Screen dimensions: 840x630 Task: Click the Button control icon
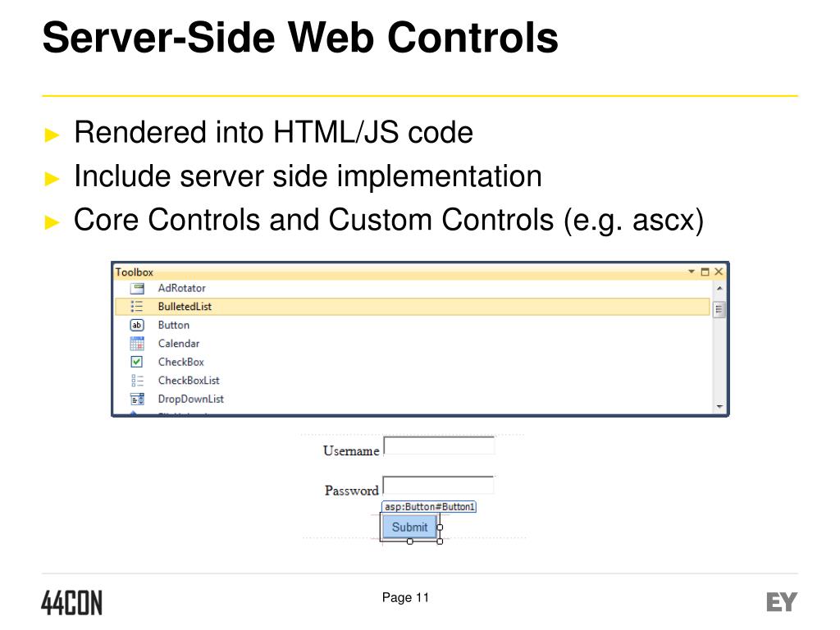click(137, 325)
